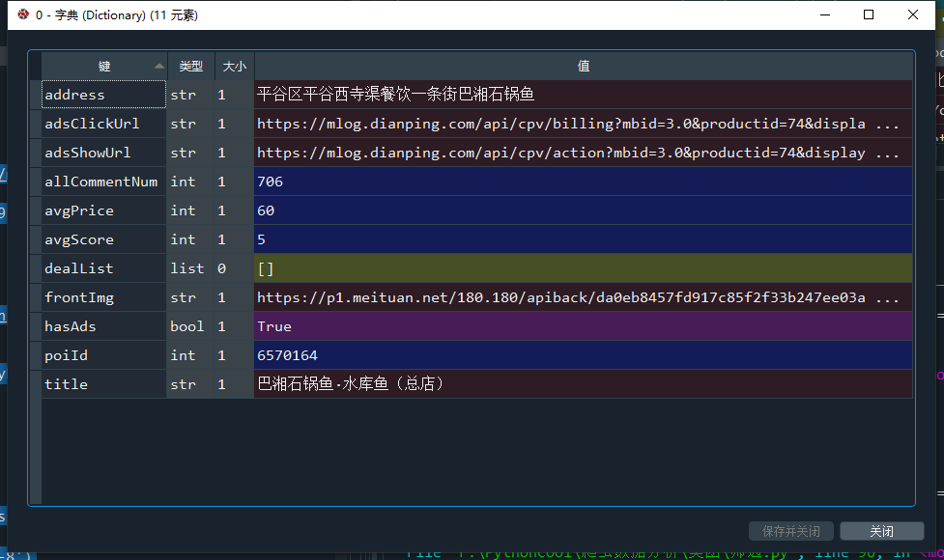Select the avgScore key cell
This screenshot has height=560, width=944.
point(103,239)
